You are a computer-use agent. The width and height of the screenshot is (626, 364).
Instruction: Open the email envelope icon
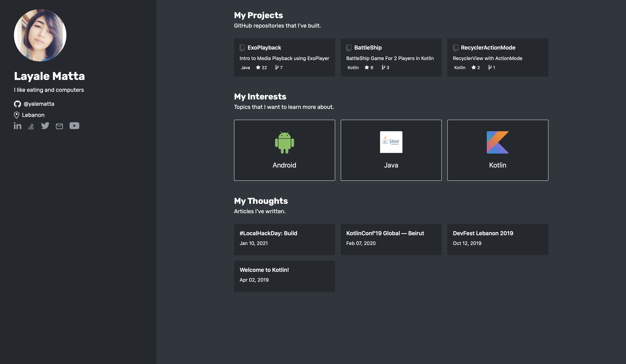[59, 126]
